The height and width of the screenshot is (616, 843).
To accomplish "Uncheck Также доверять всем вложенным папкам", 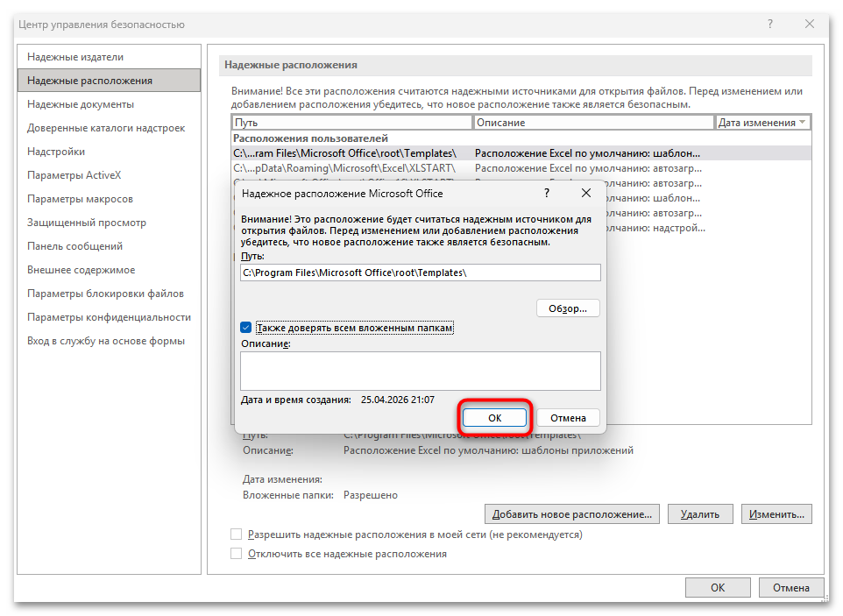I will pyautogui.click(x=246, y=328).
